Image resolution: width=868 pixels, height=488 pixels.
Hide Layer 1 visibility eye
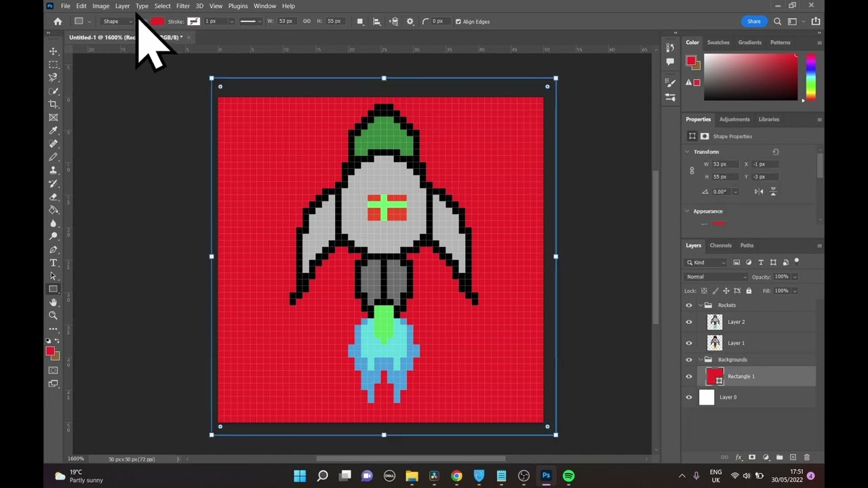(689, 343)
